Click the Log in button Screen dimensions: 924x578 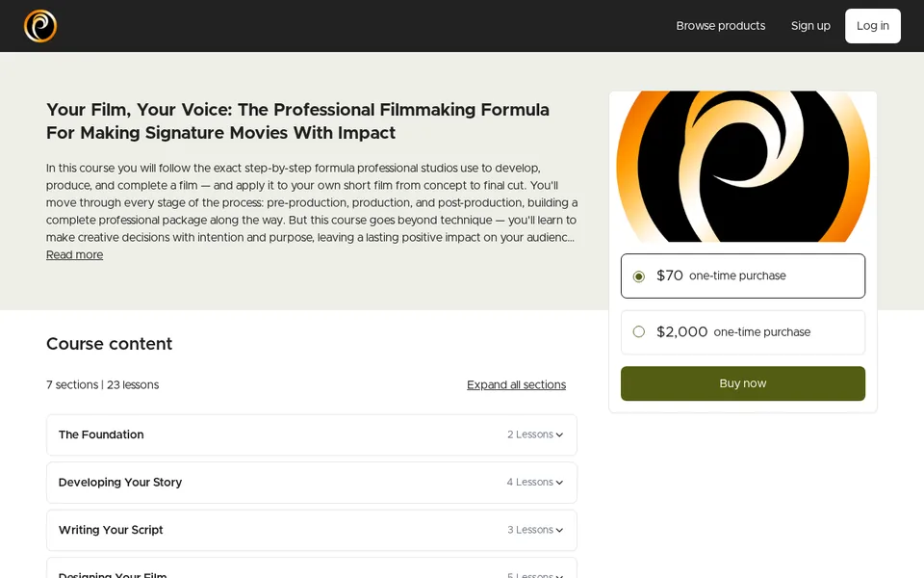tap(872, 26)
